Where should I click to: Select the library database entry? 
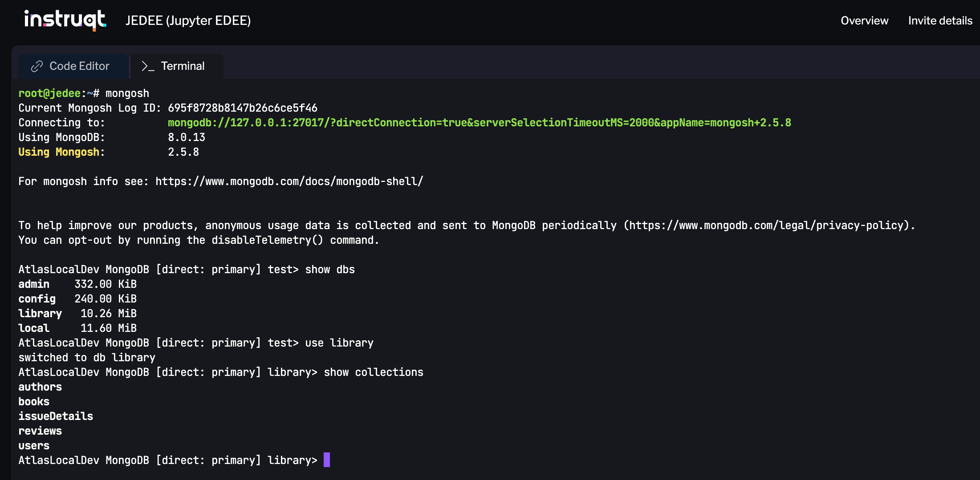(40, 313)
